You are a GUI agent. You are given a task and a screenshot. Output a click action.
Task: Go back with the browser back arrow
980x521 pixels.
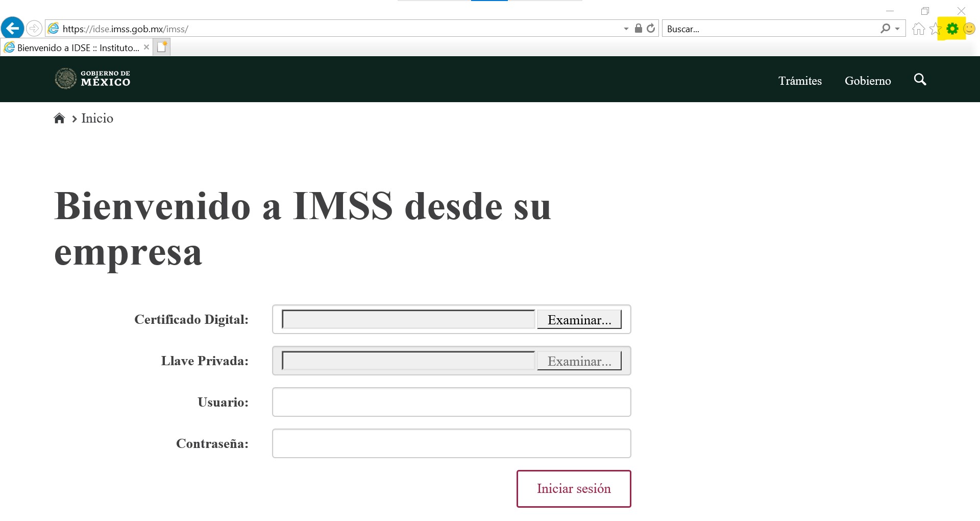click(13, 28)
